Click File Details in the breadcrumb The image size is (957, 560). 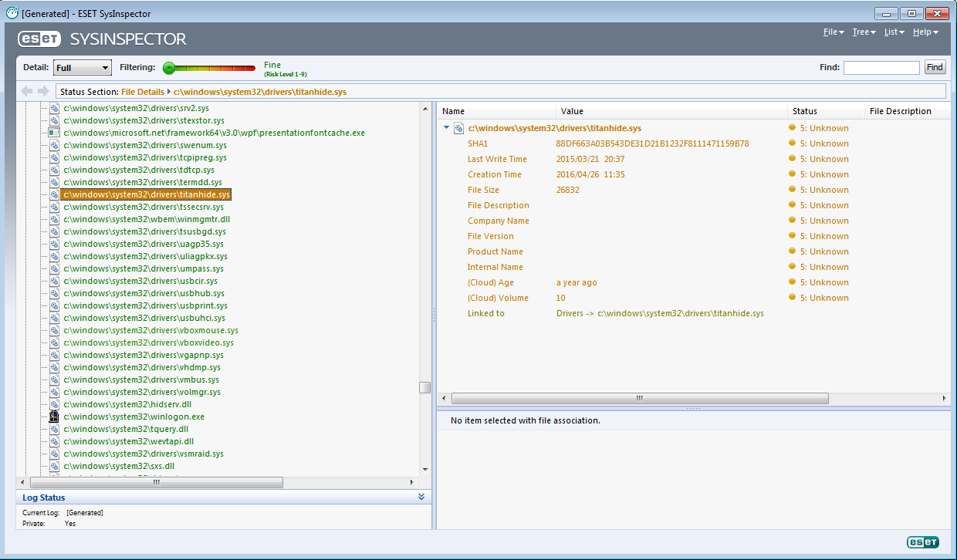143,92
